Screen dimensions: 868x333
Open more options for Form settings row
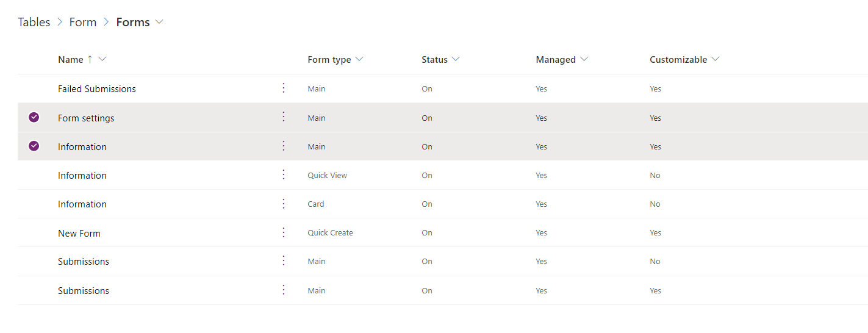point(283,117)
